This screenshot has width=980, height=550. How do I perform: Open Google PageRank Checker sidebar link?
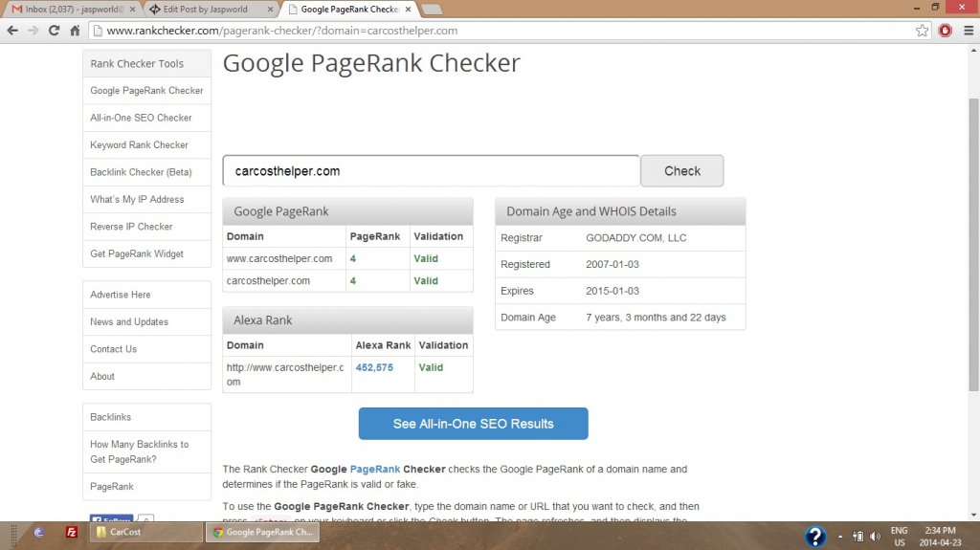coord(146,91)
